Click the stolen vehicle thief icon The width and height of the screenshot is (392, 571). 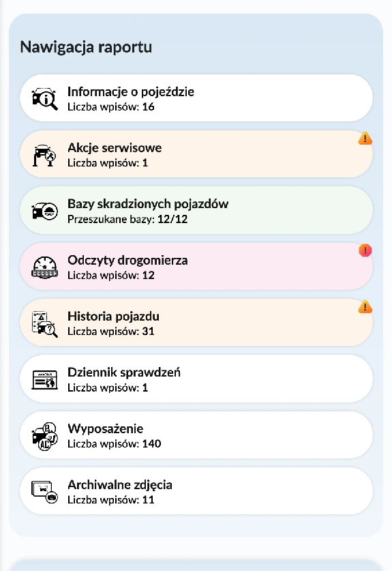click(x=44, y=211)
